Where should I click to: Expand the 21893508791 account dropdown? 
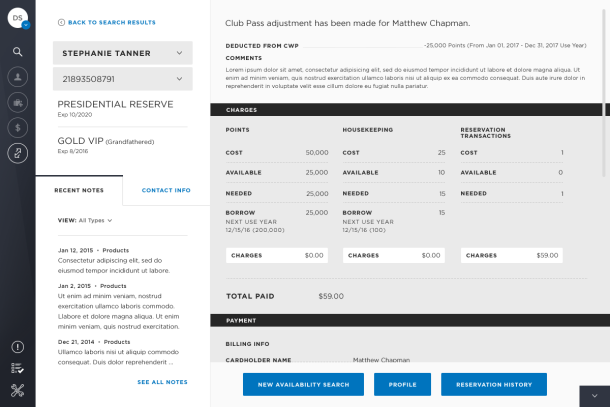tap(123, 79)
